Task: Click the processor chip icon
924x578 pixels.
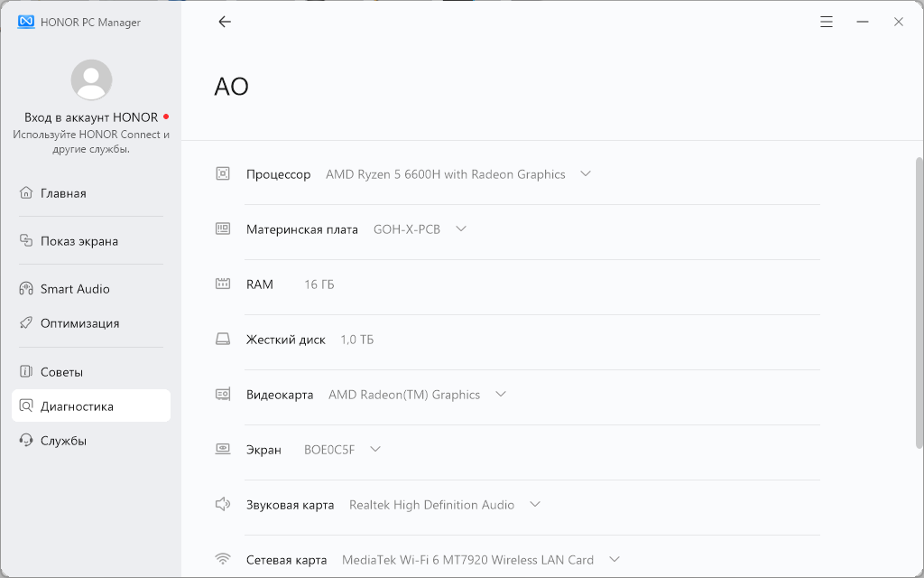Action: pyautogui.click(x=223, y=173)
